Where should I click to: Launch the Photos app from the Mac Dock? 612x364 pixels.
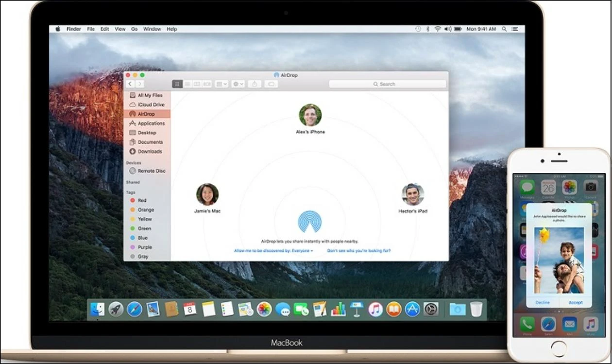tap(264, 309)
